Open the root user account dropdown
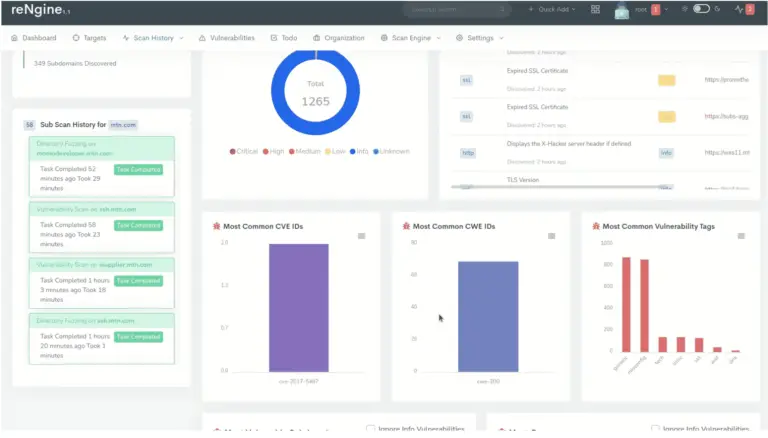The image size is (768, 438). pyautogui.click(x=651, y=9)
